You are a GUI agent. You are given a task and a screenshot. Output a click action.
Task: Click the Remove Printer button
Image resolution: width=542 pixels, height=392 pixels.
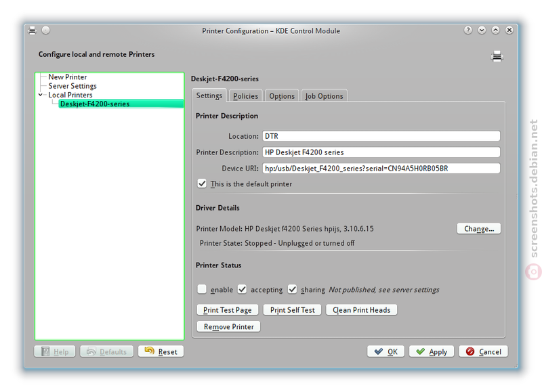point(228,327)
